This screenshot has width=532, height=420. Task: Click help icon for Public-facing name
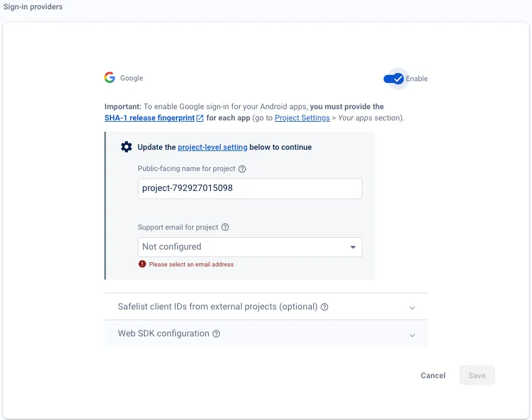[242, 168]
